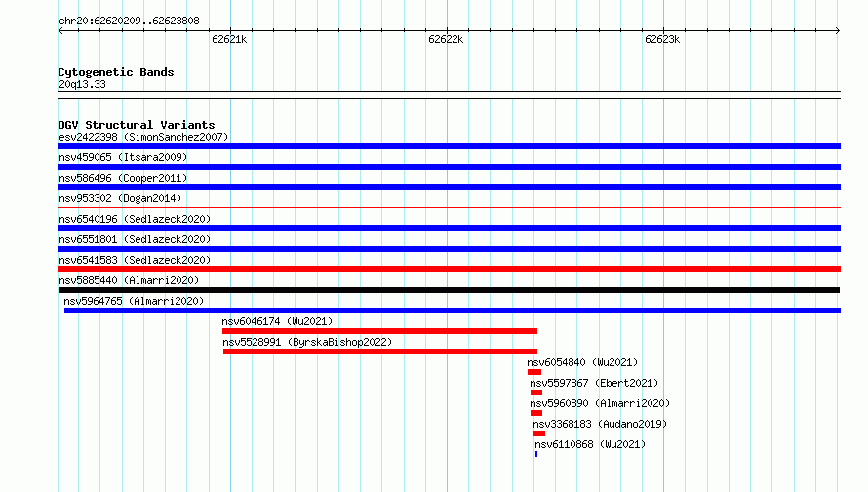Open the nsv5528991 (ByrskaBishop2022) label
The image size is (868, 492).
pos(307,342)
